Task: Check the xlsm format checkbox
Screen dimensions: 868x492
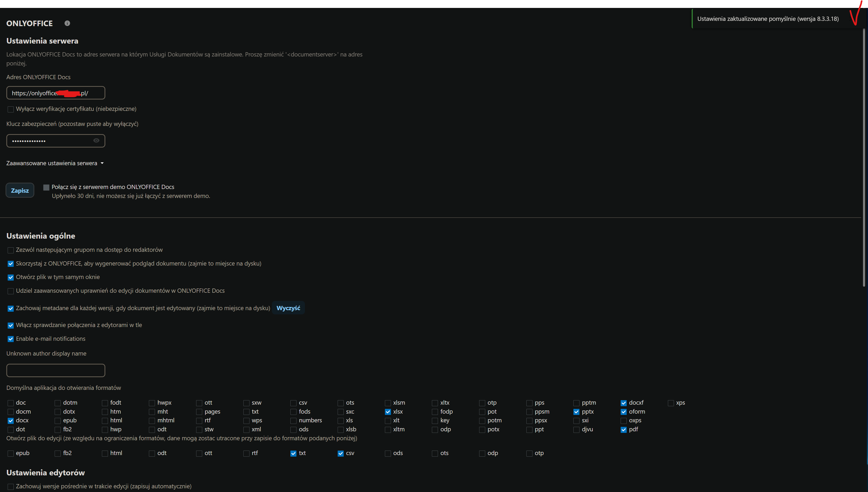Action: tap(388, 403)
